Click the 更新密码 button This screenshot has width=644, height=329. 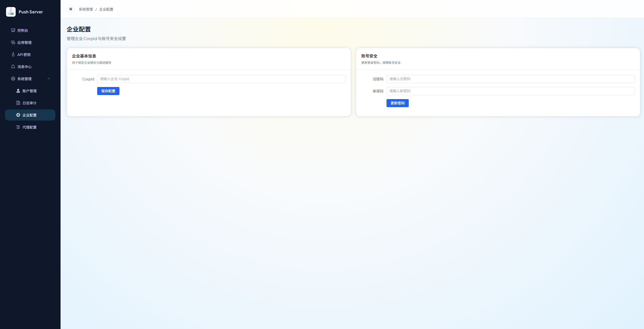[x=397, y=103]
